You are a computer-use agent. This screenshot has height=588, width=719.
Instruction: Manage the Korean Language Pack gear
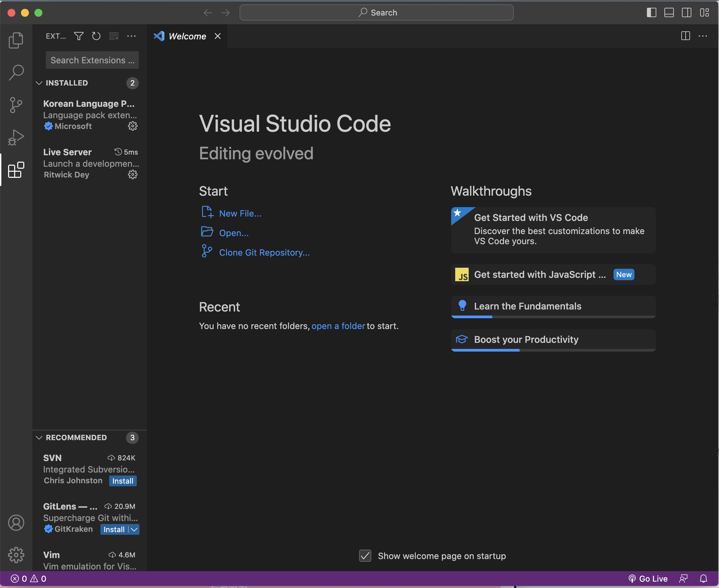pos(132,126)
